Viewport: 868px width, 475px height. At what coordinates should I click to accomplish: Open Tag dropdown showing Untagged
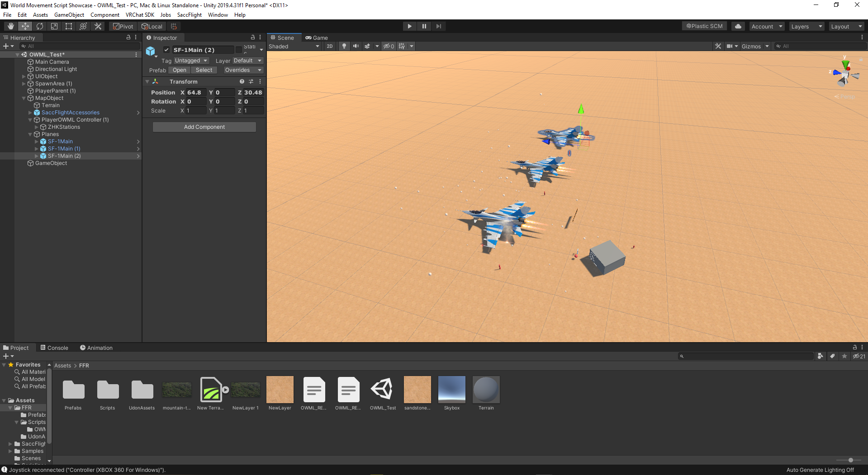[191, 61]
